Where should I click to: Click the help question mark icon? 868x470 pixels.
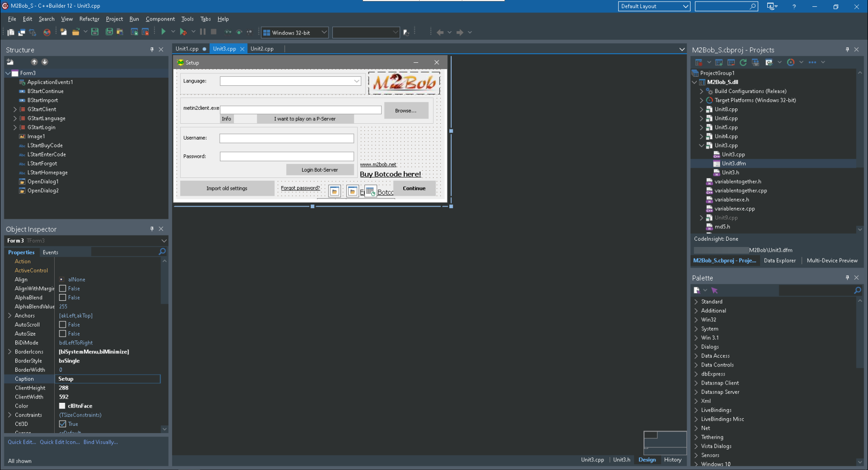coord(794,7)
